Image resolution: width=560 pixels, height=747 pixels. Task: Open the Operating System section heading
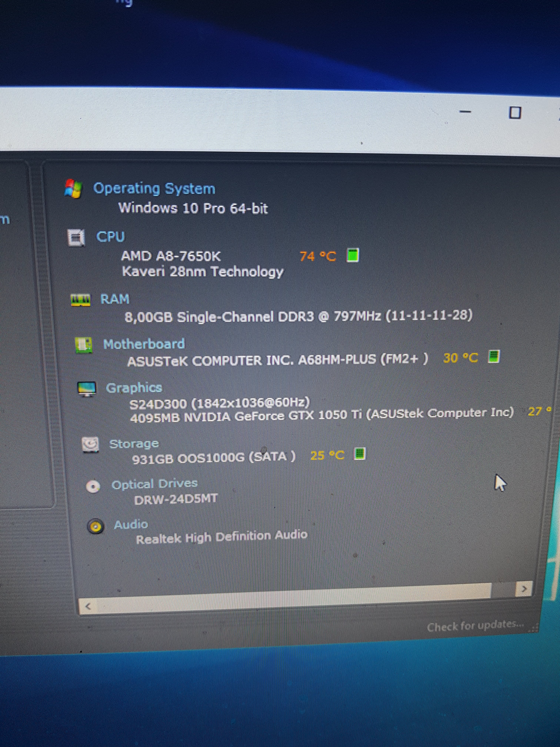[x=154, y=188]
